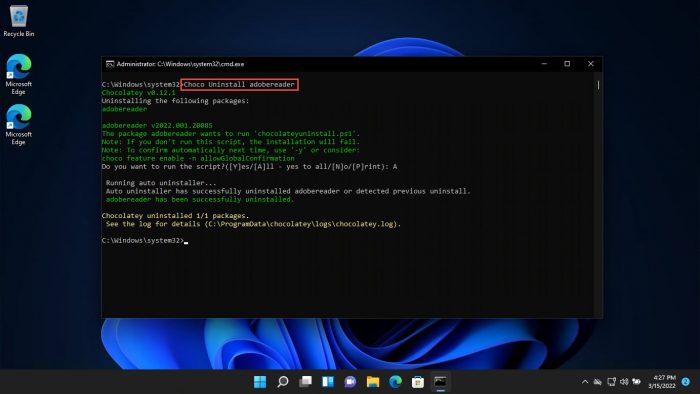Click the 'Choco Uninstall adobereader' command text
The width and height of the screenshot is (700, 394).
pyautogui.click(x=239, y=84)
